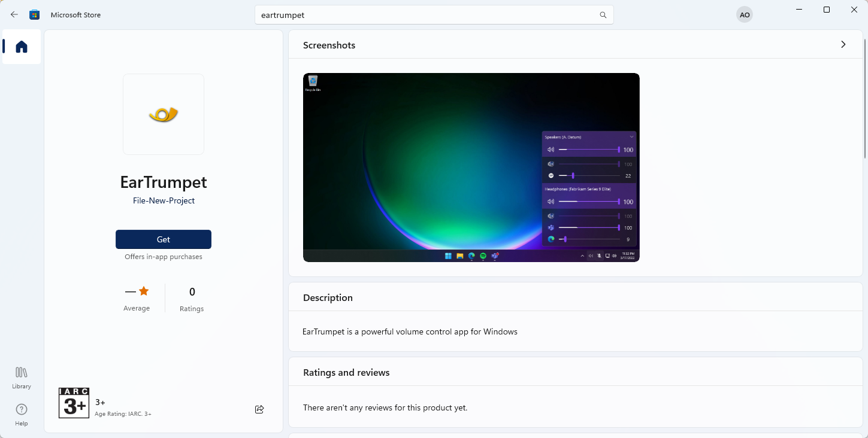The image size is (868, 438).
Task: Click the back arrow in the title bar
Action: [13, 14]
